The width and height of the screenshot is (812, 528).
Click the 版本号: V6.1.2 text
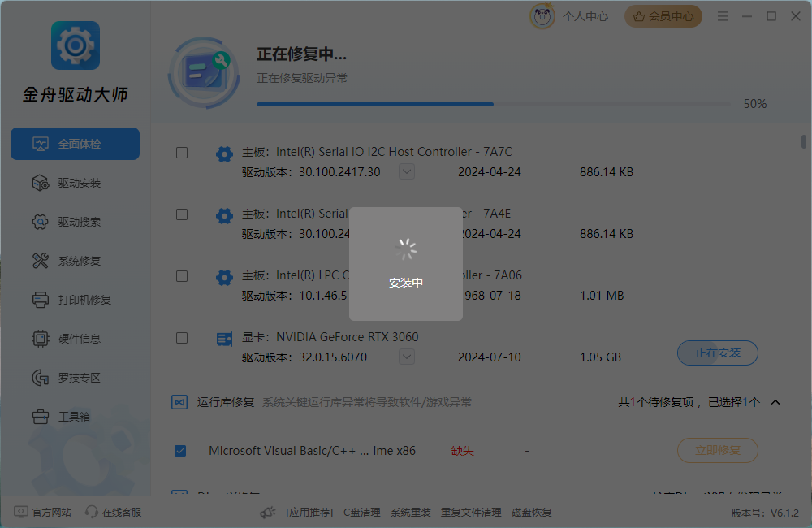point(765,513)
